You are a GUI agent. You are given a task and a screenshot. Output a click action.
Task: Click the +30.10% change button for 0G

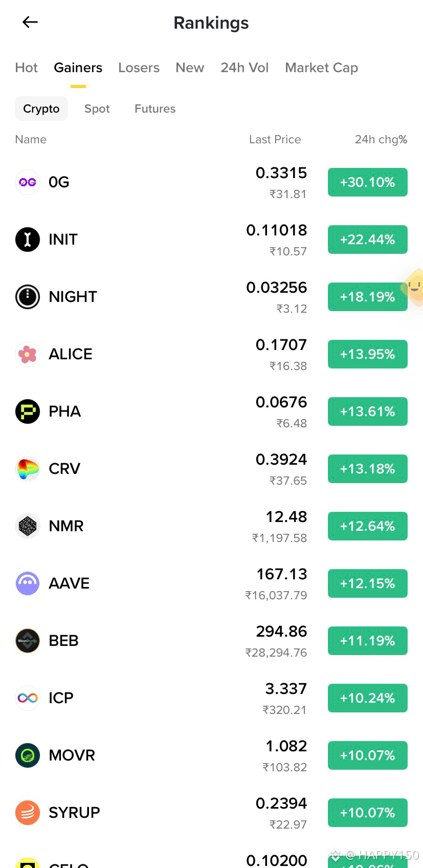click(x=368, y=182)
